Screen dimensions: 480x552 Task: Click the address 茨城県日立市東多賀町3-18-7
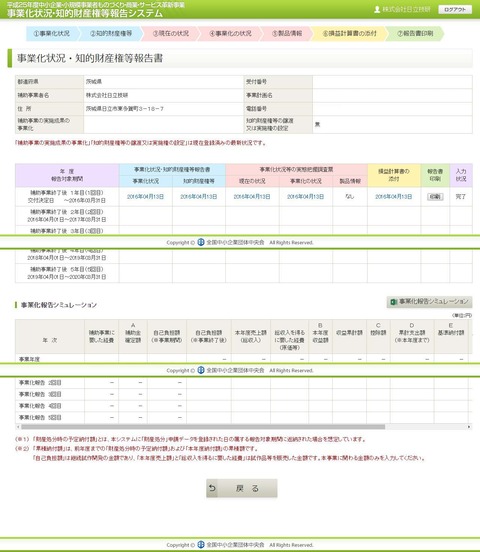(125, 109)
